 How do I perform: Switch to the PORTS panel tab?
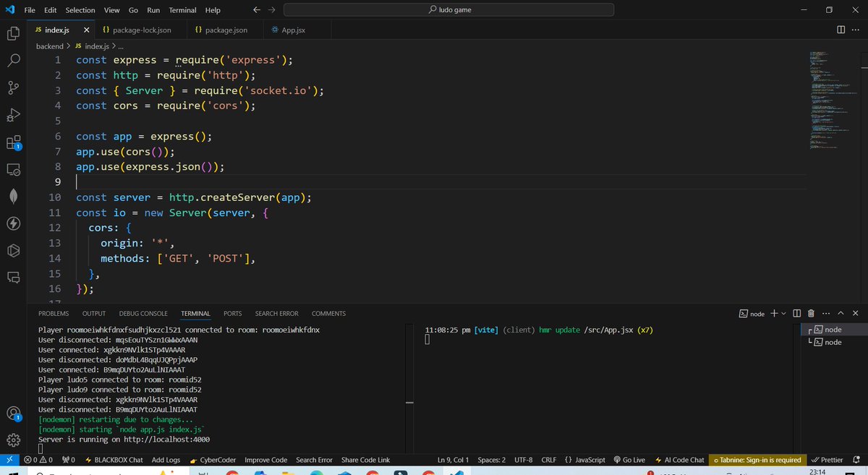click(233, 314)
